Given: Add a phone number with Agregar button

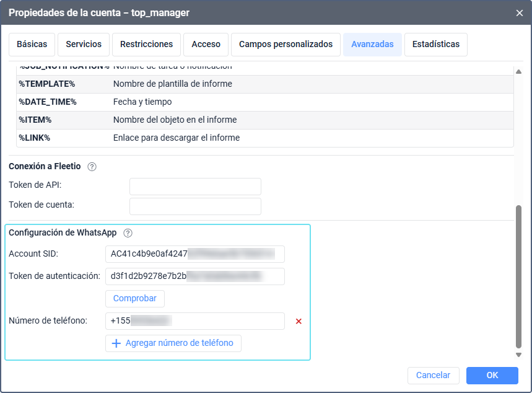Looking at the screenshot, I should 173,343.
